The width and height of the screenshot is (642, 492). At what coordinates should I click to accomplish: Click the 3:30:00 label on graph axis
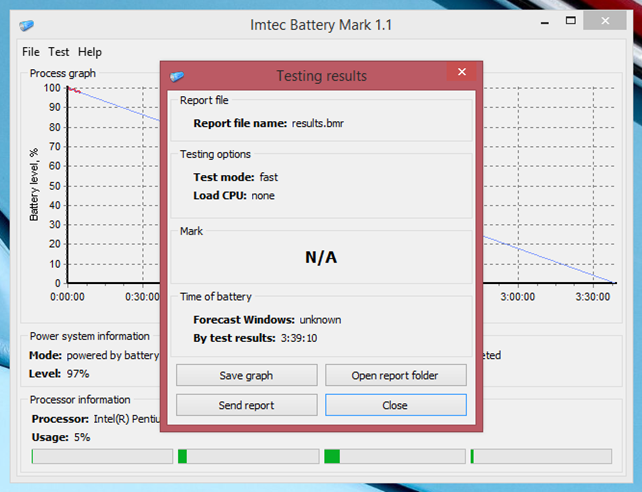click(x=593, y=297)
